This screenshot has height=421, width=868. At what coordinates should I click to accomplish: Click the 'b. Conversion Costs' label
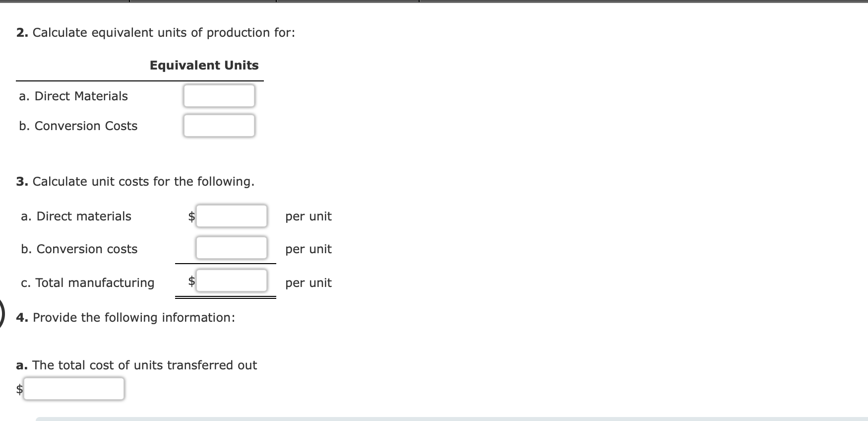click(x=78, y=126)
